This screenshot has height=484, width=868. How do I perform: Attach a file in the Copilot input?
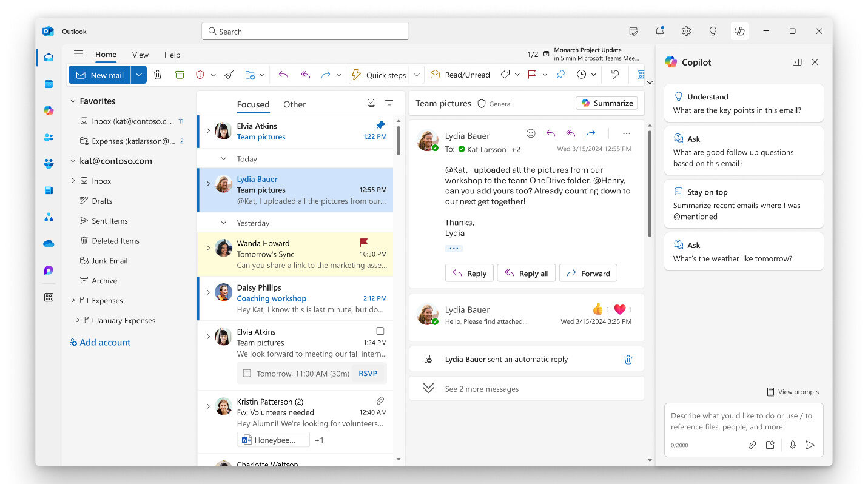coord(752,445)
